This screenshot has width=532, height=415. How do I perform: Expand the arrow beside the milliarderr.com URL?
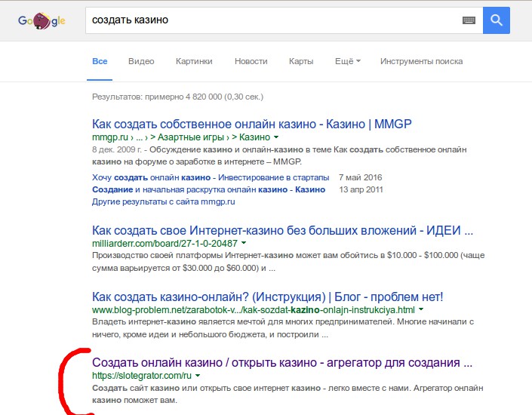pos(244,243)
